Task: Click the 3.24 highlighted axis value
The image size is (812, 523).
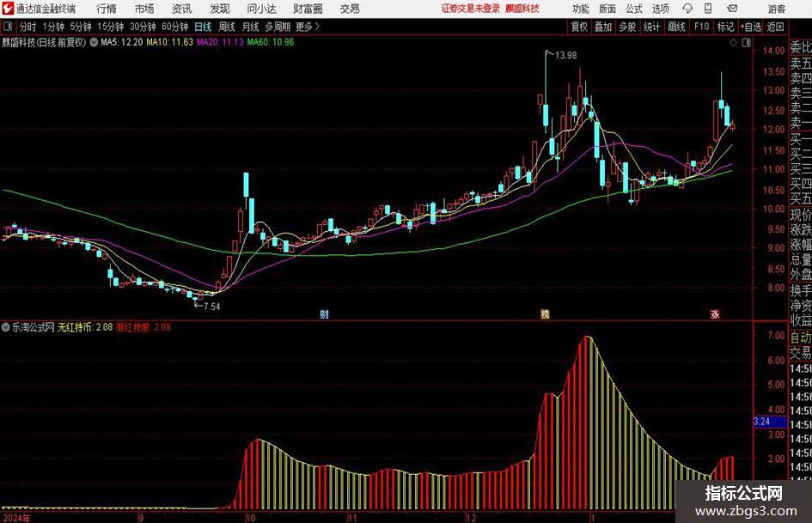Action: 770,422
